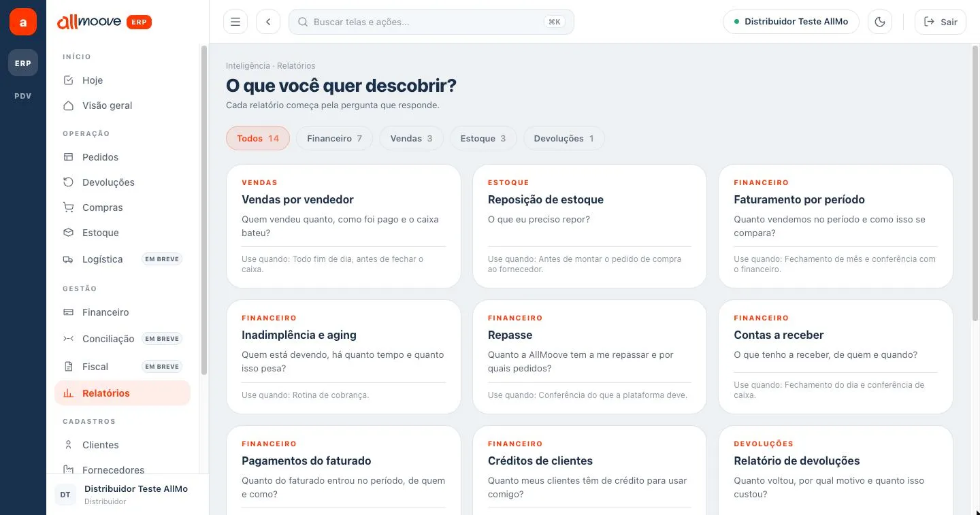
Task: Go back with the chevron button
Action: 268,22
